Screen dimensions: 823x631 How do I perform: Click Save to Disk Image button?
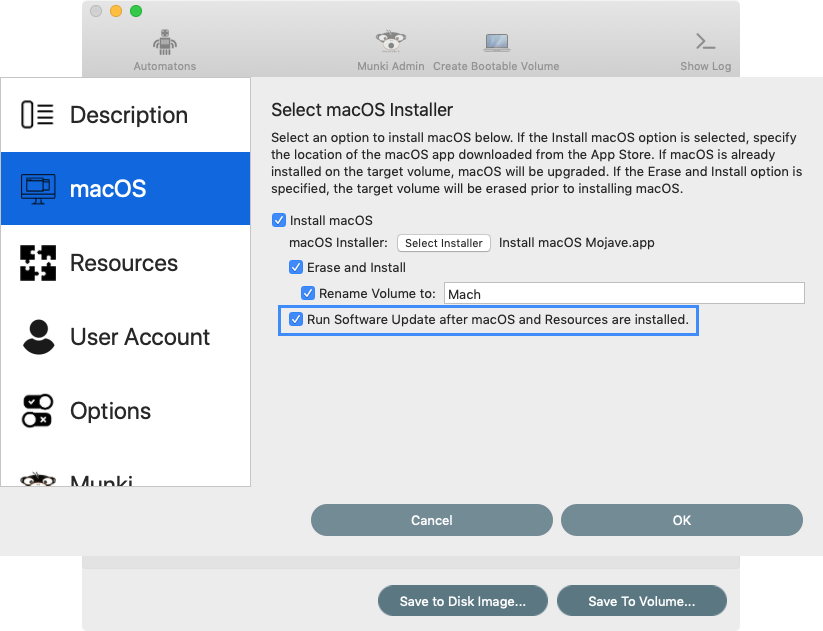(x=462, y=601)
